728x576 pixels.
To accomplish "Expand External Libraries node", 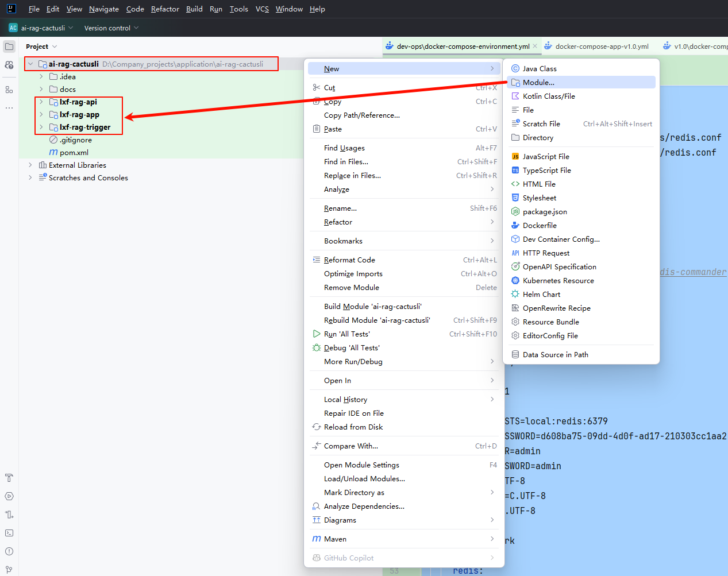I will point(30,165).
